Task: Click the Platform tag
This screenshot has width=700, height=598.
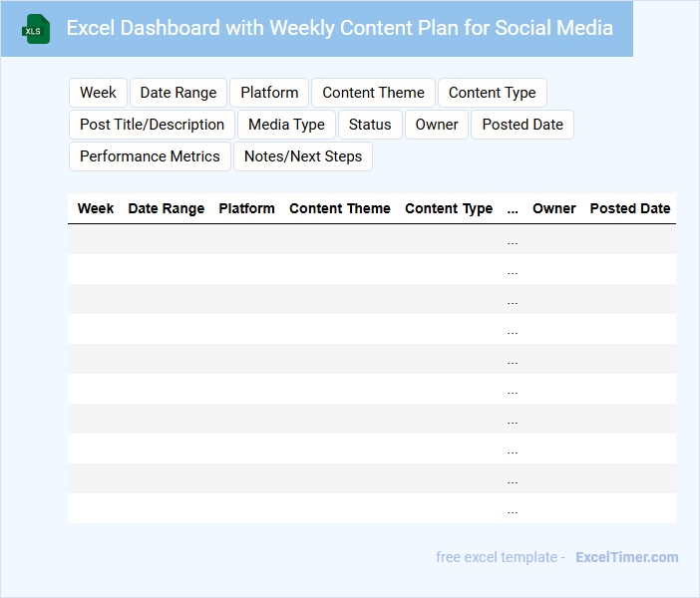Action: point(269,93)
